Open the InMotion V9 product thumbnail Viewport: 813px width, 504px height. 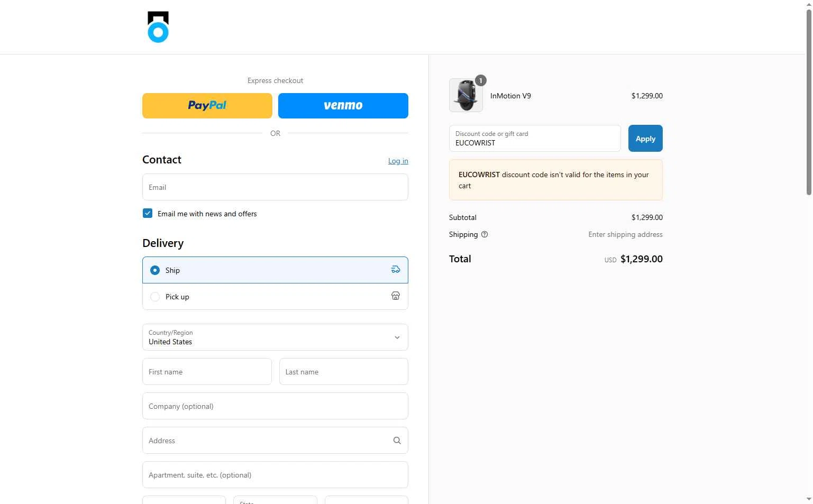point(466,95)
